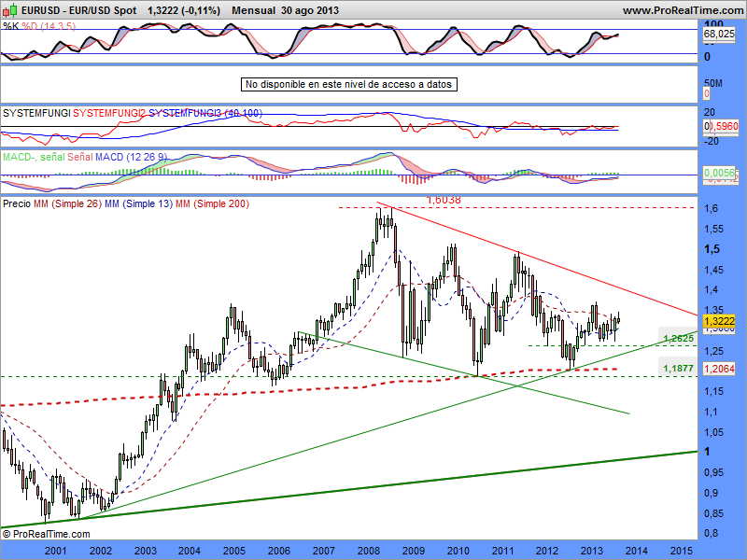This screenshot has width=747, height=560.
Task: Click the 50M volume axis label
Action: pyautogui.click(x=713, y=83)
